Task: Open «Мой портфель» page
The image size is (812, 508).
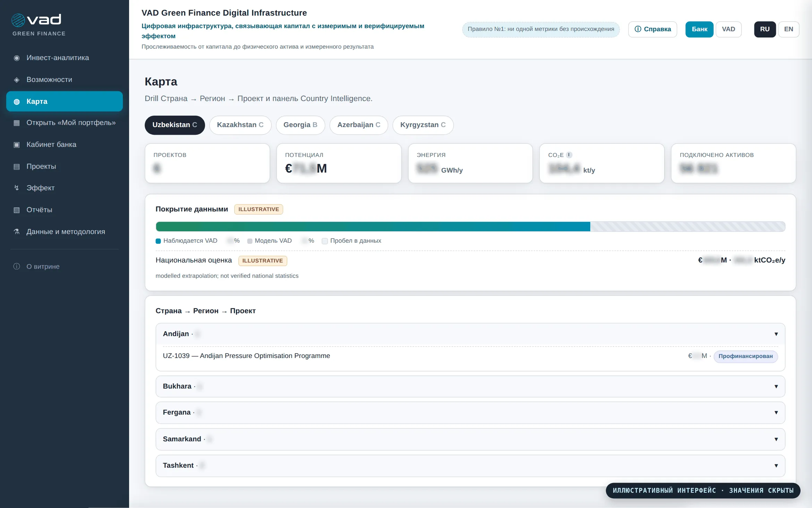Action: 65,123
